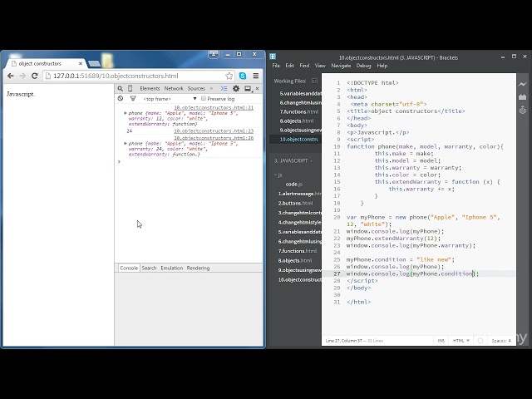Click Chrome back navigation arrow
Viewport: 532px width, 399px height.
tap(11, 76)
